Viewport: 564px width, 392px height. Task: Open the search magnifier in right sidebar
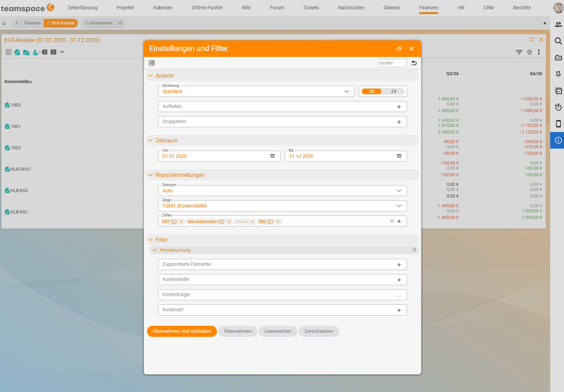558,41
